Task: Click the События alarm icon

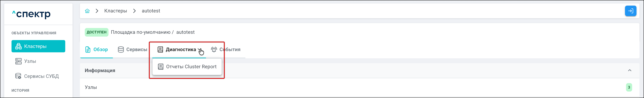Action: coord(214,50)
